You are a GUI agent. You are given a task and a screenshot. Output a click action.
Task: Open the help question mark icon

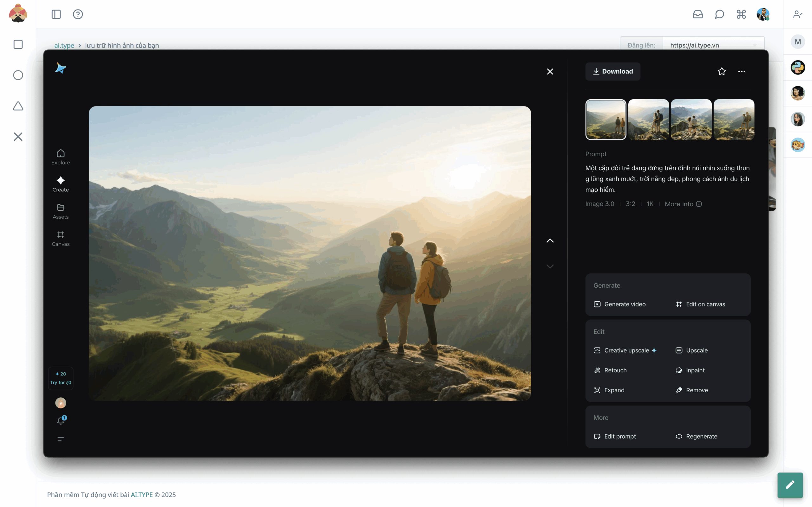coord(78,15)
